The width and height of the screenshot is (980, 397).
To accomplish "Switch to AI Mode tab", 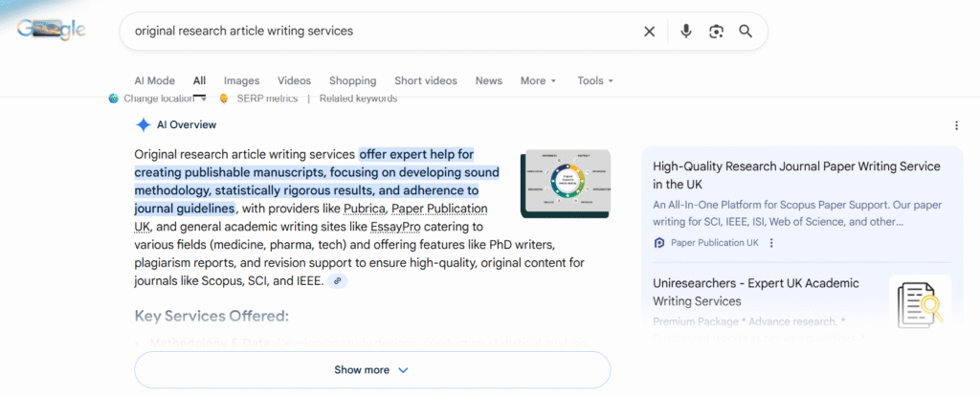I will [154, 81].
